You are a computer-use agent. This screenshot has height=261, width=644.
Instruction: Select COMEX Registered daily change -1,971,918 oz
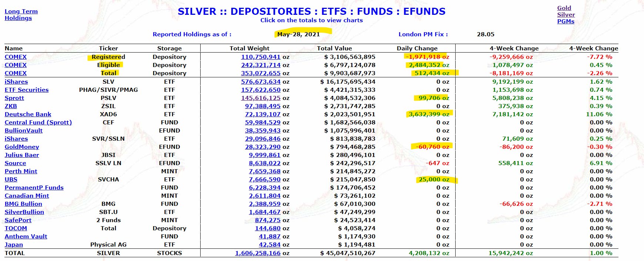point(427,57)
